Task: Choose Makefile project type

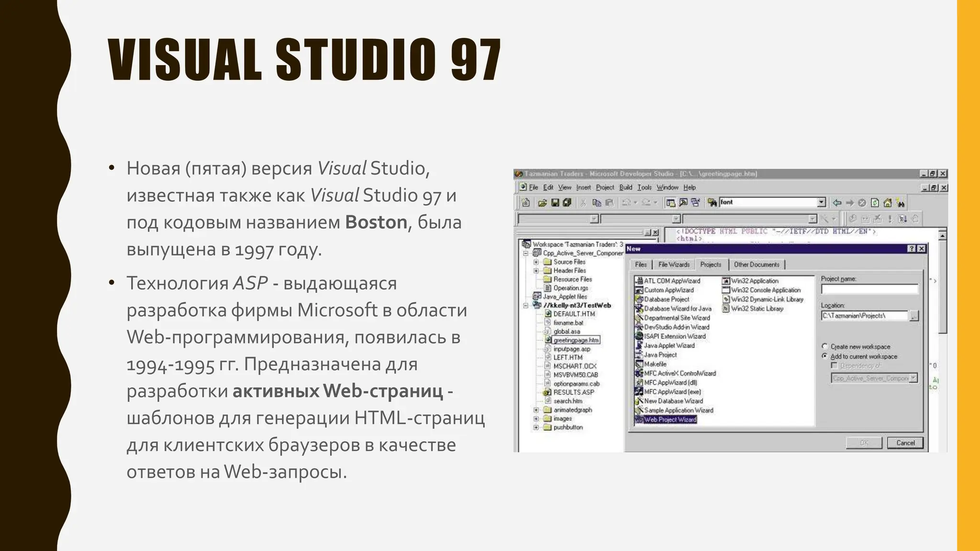Action: point(651,364)
